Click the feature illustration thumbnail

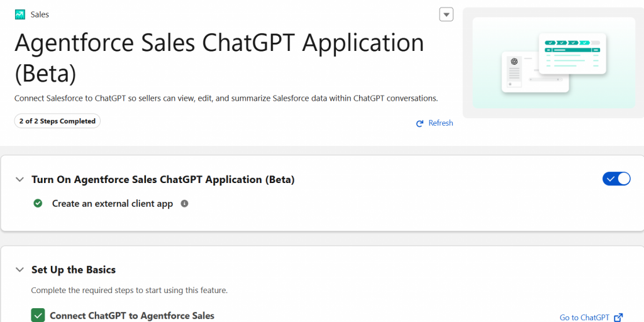tap(553, 63)
